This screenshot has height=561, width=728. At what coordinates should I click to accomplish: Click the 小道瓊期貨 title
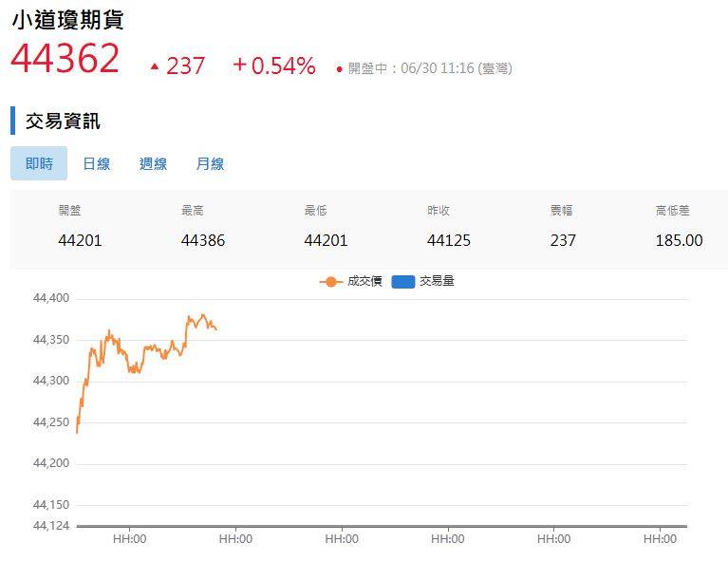pos(67,20)
